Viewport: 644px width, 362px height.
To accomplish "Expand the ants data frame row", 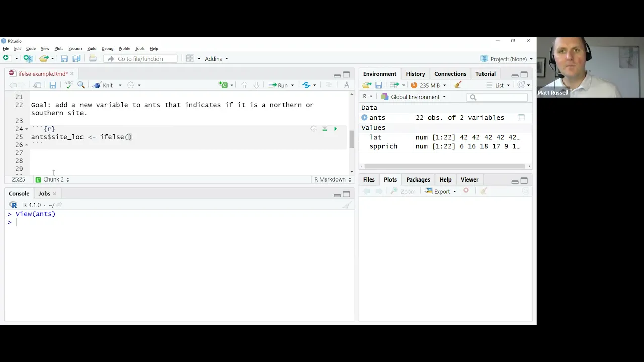I will 364,118.
